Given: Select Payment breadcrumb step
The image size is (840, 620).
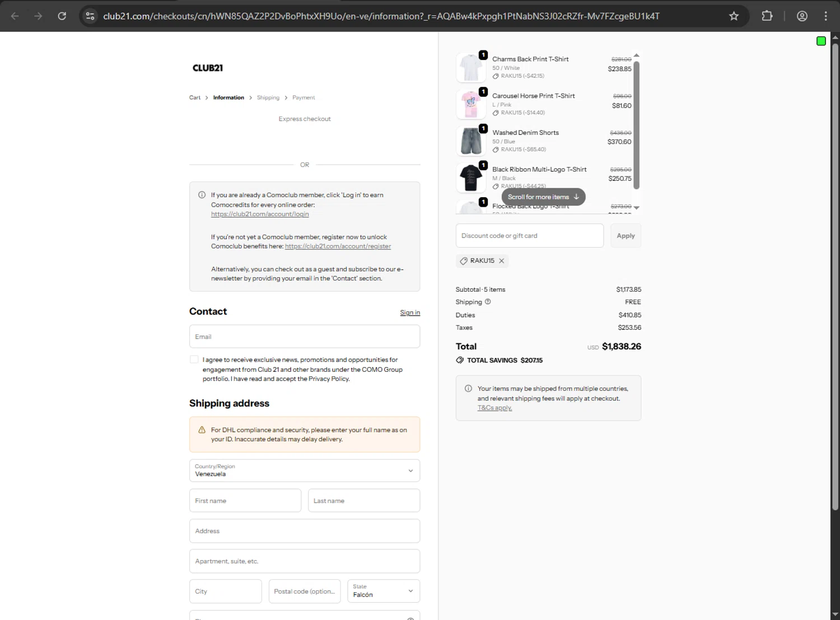Looking at the screenshot, I should [x=304, y=97].
